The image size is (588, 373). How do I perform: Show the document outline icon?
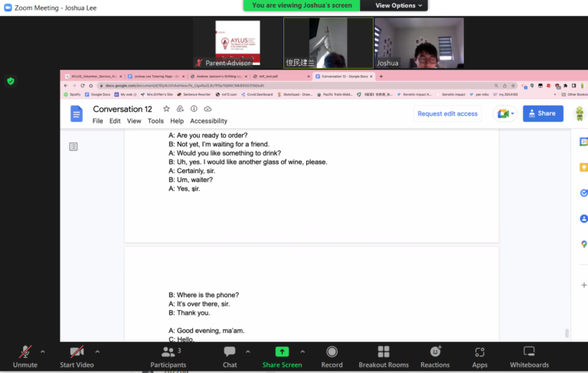(73, 147)
